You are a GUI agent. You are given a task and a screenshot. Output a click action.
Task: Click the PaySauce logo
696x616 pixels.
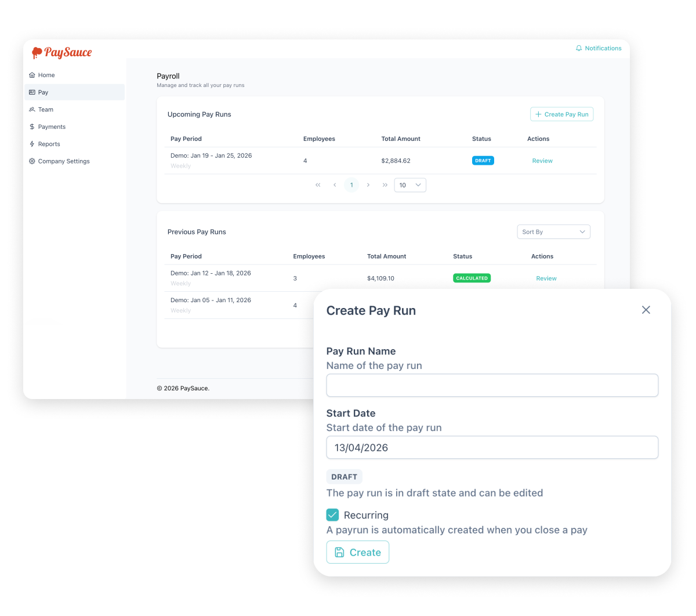(x=61, y=53)
